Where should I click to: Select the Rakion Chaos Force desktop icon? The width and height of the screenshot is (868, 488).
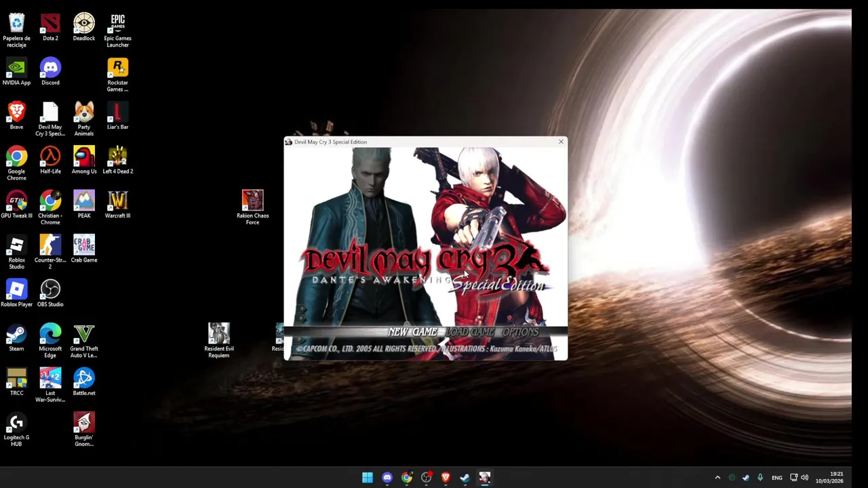tap(252, 208)
